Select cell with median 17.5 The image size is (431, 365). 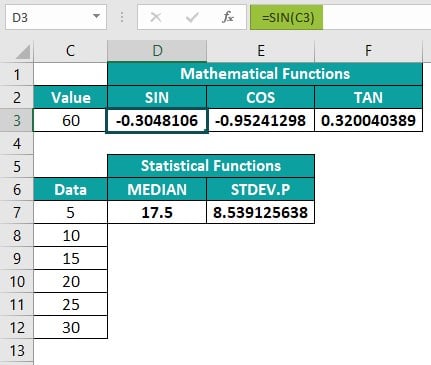click(x=157, y=212)
